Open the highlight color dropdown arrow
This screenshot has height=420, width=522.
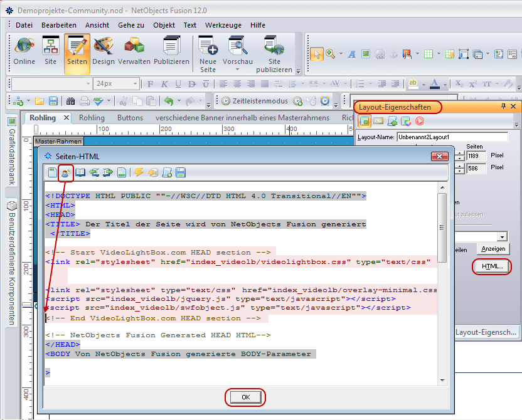[x=423, y=85]
